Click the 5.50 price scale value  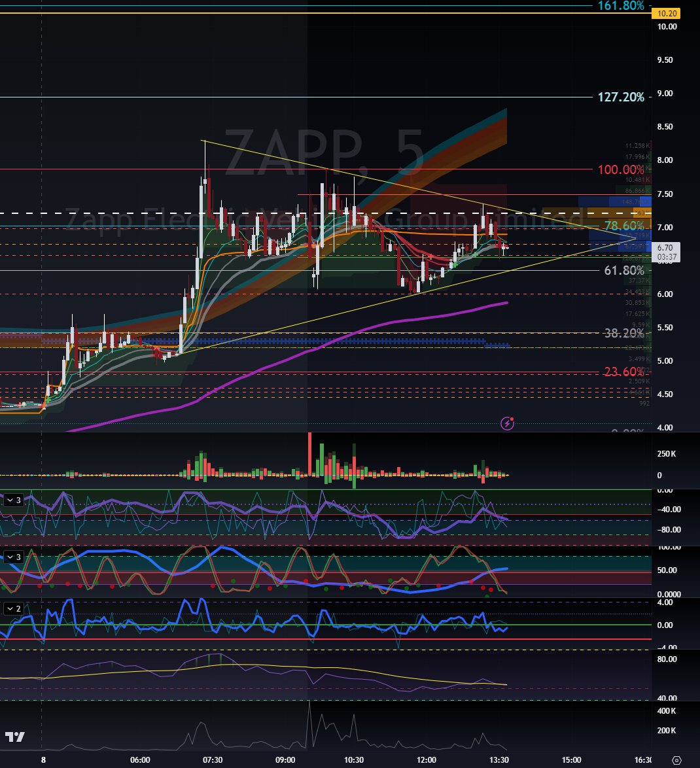tap(665, 328)
